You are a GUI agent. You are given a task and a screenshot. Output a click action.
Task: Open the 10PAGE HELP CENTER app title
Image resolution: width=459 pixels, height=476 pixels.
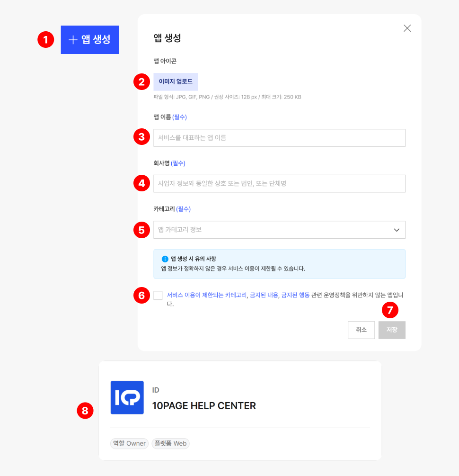click(204, 406)
